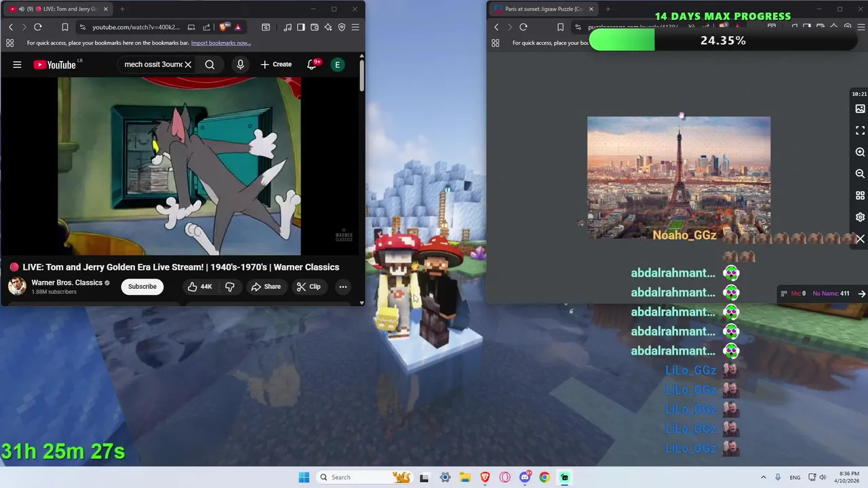The image size is (868, 488).
Task: Go to the YouTube home logo
Action: [x=54, y=64]
